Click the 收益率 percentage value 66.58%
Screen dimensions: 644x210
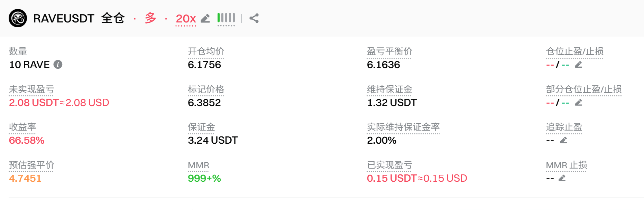click(27, 140)
